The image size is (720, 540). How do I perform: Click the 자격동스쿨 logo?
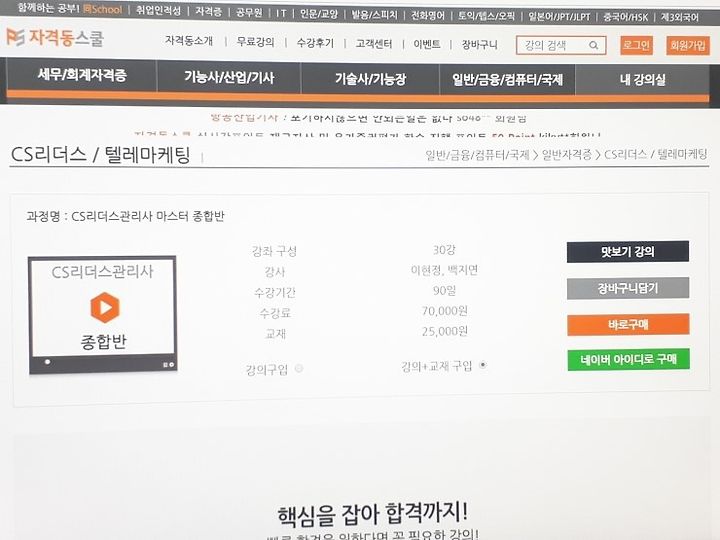(x=55, y=37)
